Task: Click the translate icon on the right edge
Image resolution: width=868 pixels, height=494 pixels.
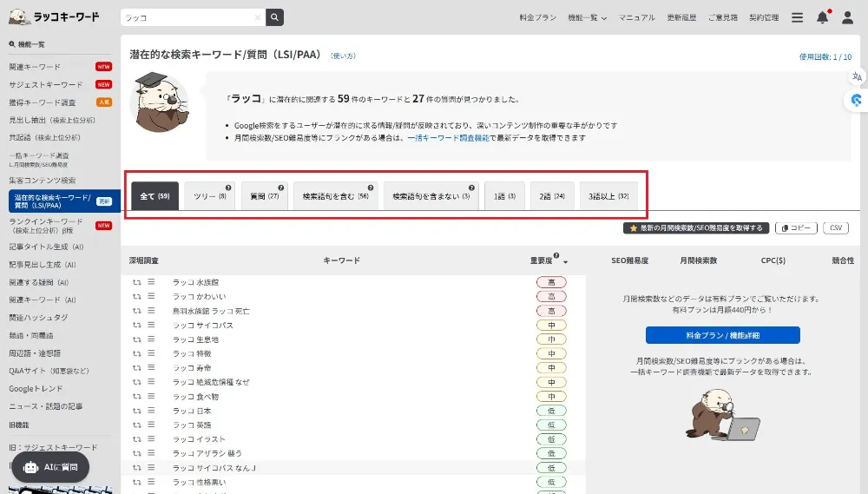Action: [x=857, y=76]
